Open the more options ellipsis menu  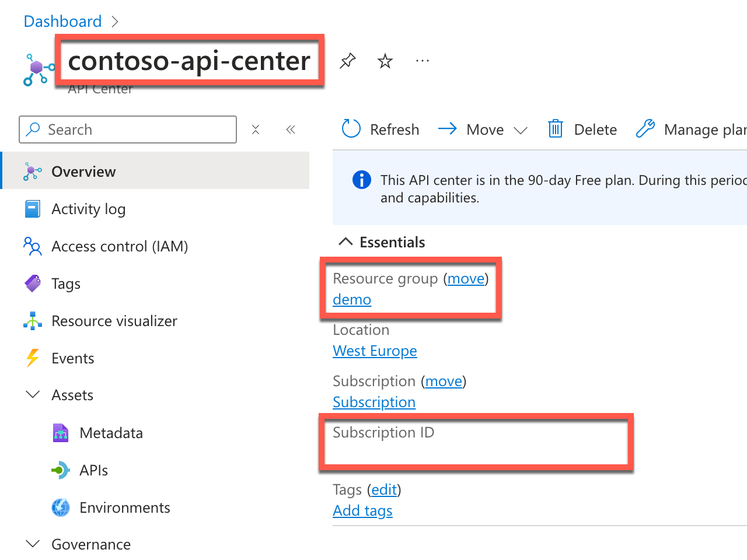point(423,61)
